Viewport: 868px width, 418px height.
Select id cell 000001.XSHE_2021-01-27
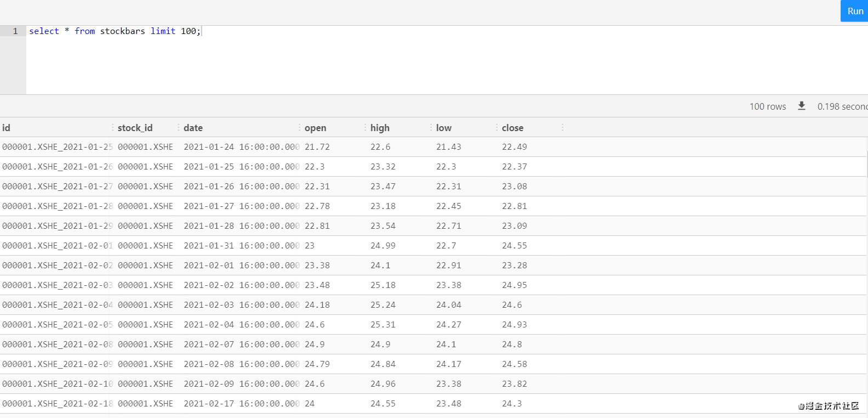click(x=57, y=187)
